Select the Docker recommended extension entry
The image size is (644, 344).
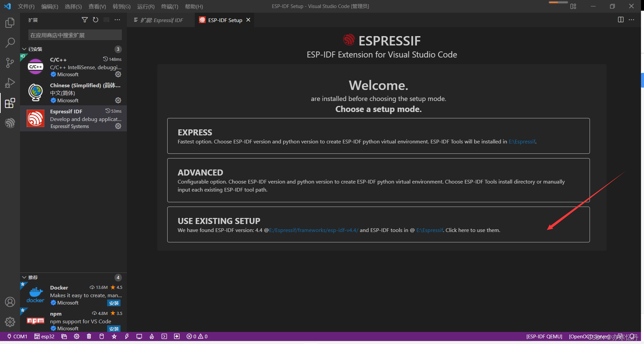coord(73,295)
